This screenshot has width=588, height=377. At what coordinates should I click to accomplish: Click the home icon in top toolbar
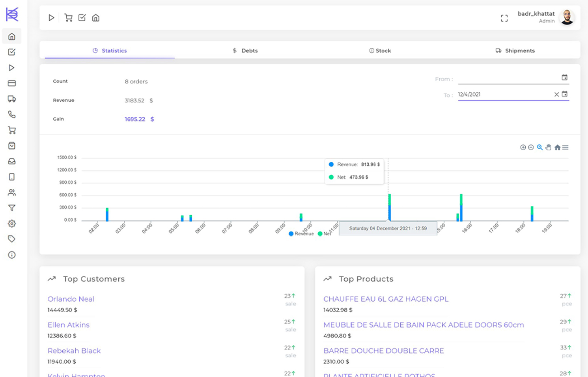[x=96, y=18]
